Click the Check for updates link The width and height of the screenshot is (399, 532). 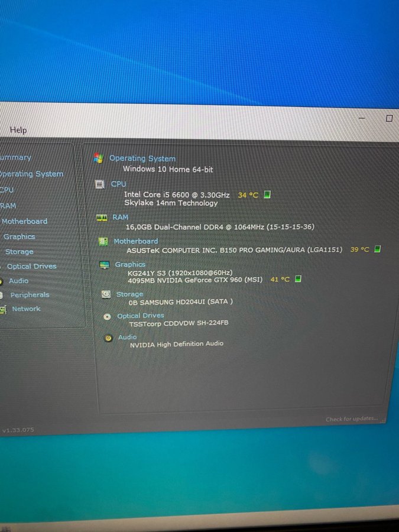pos(351,419)
